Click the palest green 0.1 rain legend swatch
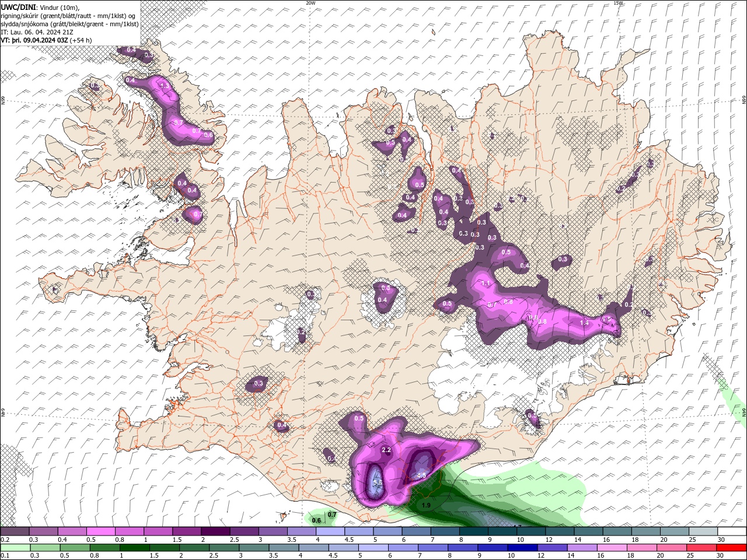Screen dimensions: 747x560 click(x=15, y=547)
